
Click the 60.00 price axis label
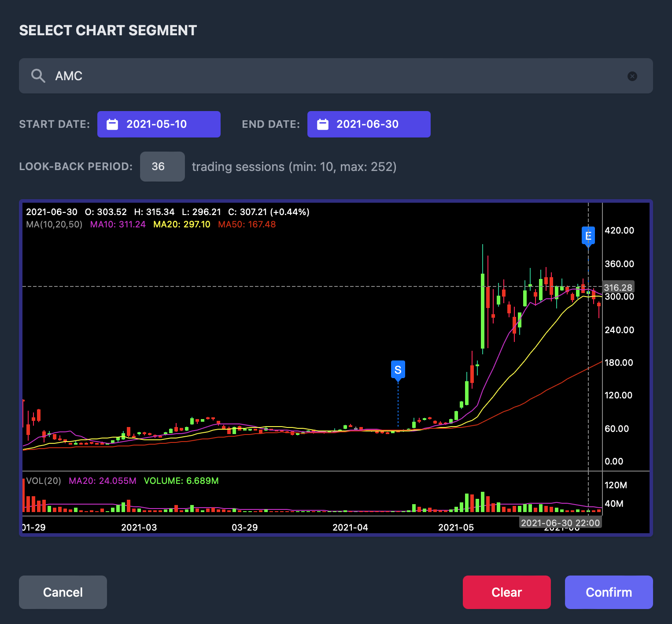coord(617,429)
